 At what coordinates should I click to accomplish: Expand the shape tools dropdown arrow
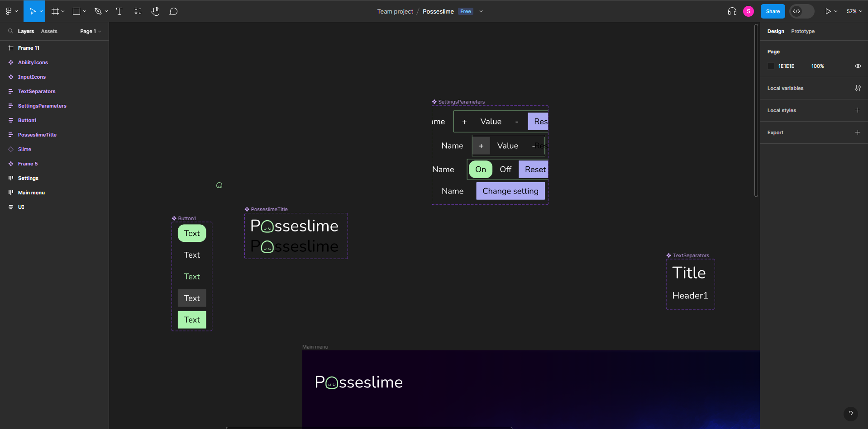[x=85, y=11]
